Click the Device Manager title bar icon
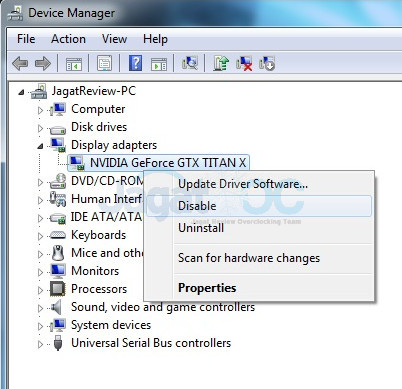 (x=15, y=13)
